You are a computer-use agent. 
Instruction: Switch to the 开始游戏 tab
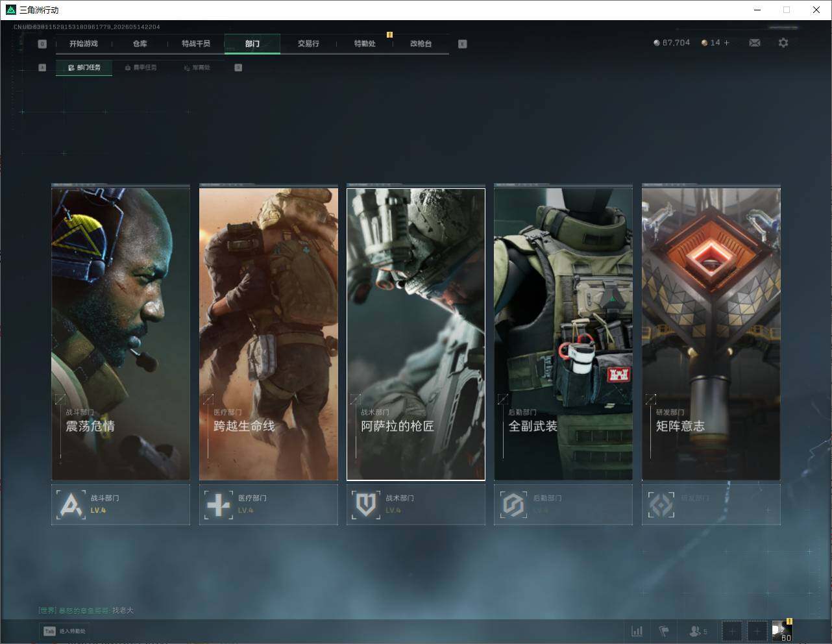coord(84,43)
